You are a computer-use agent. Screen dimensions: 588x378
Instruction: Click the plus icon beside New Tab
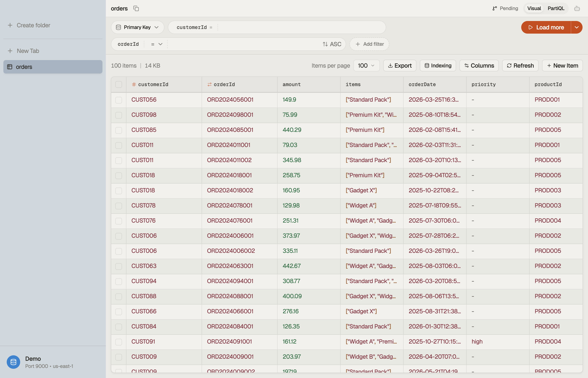(x=10, y=51)
